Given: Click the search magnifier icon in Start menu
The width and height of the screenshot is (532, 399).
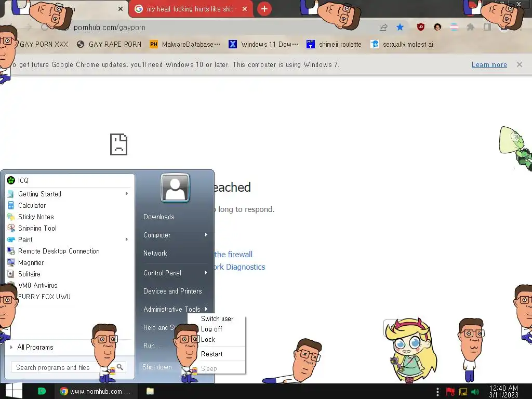Looking at the screenshot, I should [x=120, y=367].
